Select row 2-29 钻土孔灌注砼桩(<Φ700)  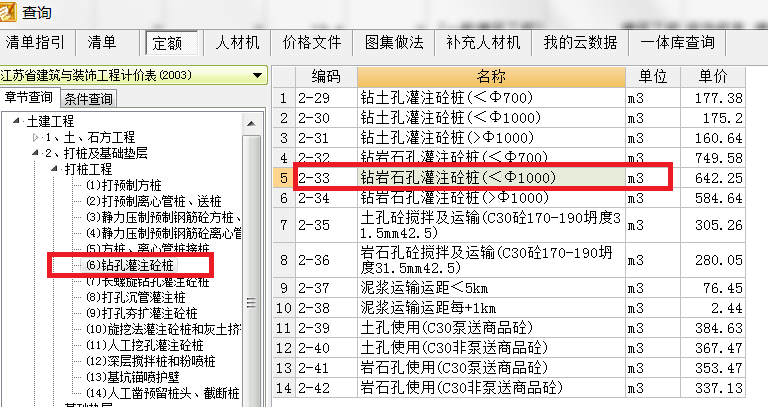tap(509, 98)
